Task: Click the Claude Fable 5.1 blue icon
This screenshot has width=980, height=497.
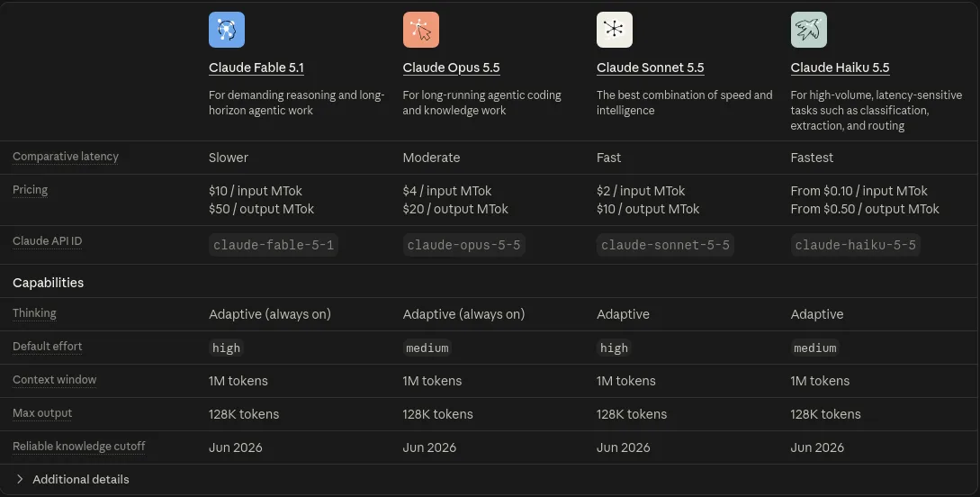Action: 227,30
